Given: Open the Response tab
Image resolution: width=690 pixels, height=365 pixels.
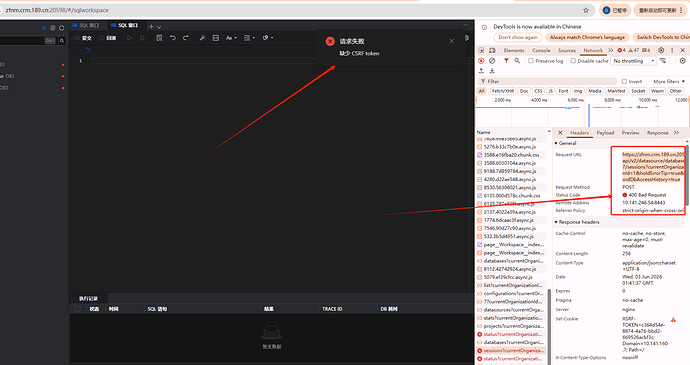Looking at the screenshot, I should (657, 133).
